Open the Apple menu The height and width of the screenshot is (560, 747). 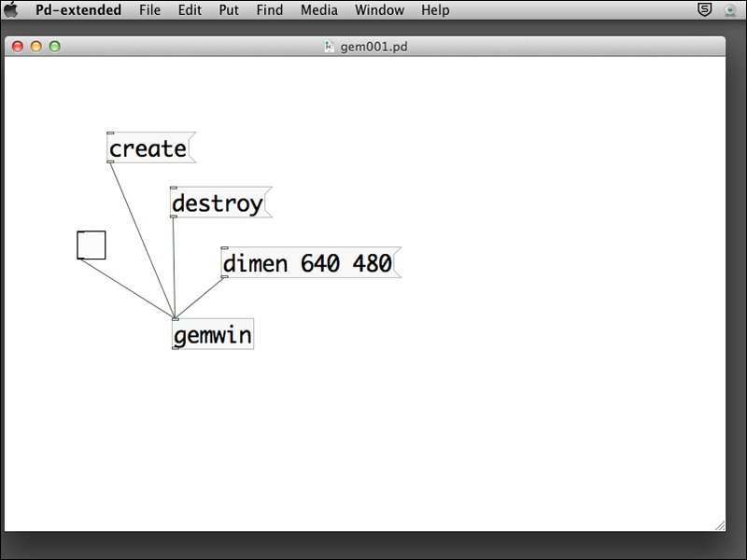tap(12, 10)
